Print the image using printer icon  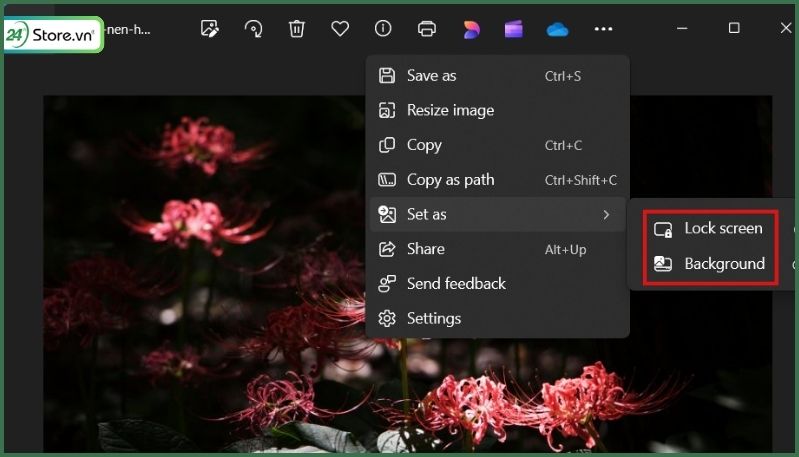(427, 29)
